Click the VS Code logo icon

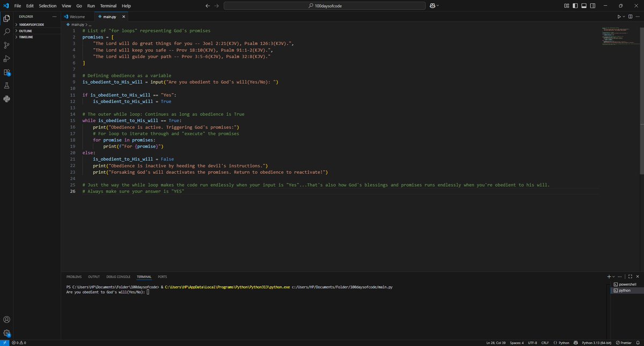click(5, 5)
